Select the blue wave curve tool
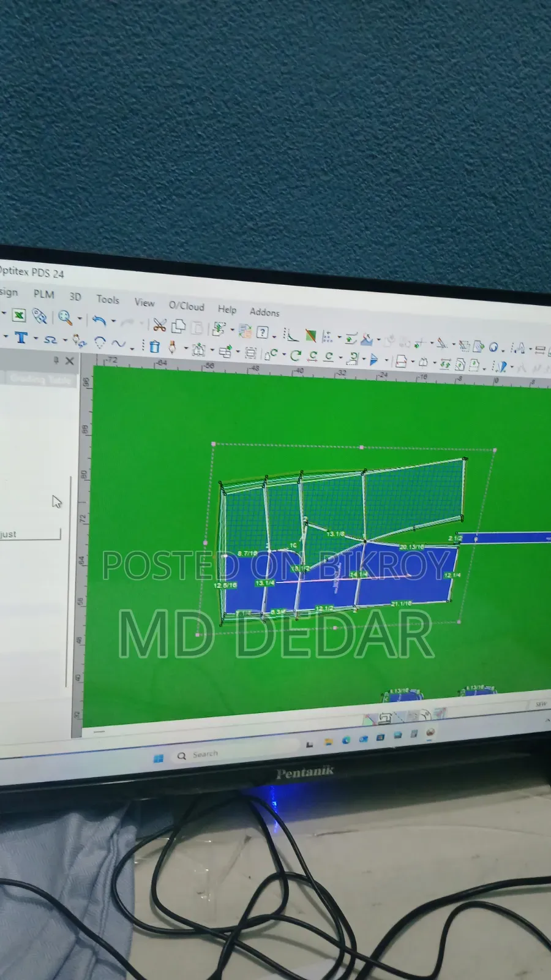The height and width of the screenshot is (980, 551). tap(118, 344)
